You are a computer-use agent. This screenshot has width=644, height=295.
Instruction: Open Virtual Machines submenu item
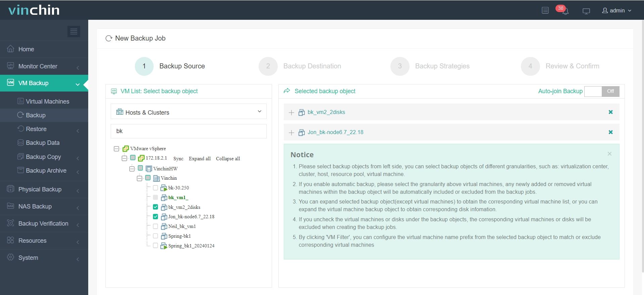click(44, 101)
